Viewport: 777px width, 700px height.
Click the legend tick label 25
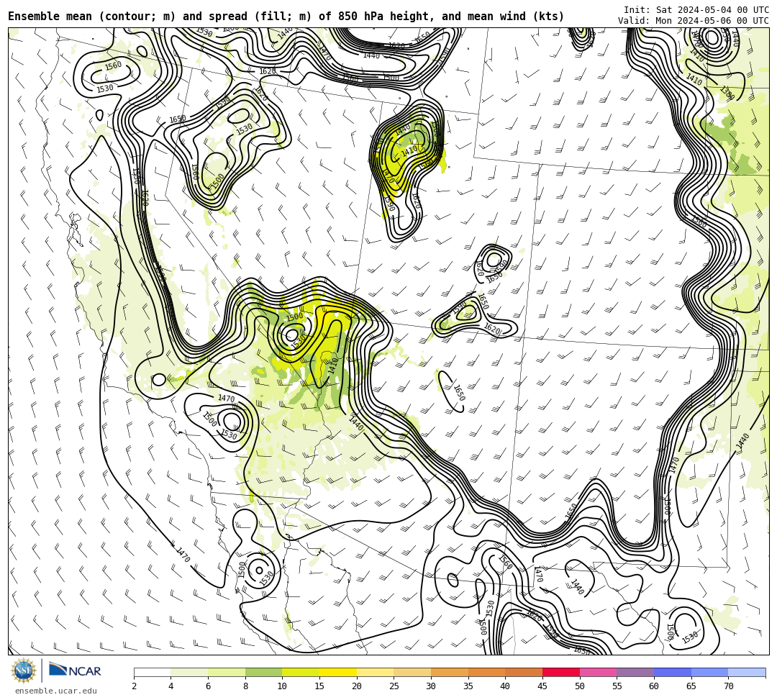pos(394,686)
